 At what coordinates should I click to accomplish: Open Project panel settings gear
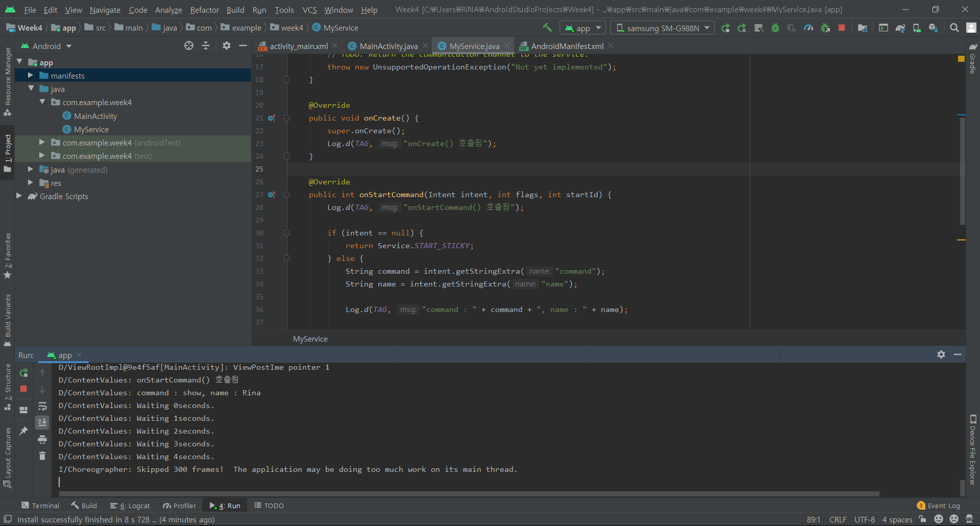click(x=227, y=45)
